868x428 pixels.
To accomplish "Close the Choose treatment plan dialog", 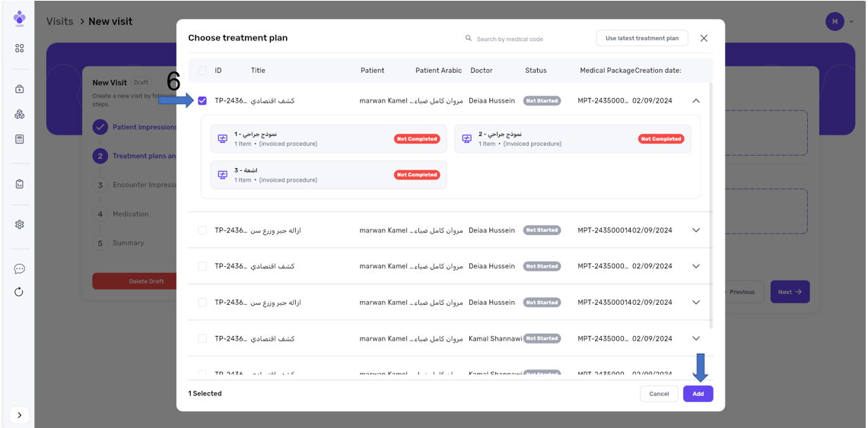I will [704, 38].
